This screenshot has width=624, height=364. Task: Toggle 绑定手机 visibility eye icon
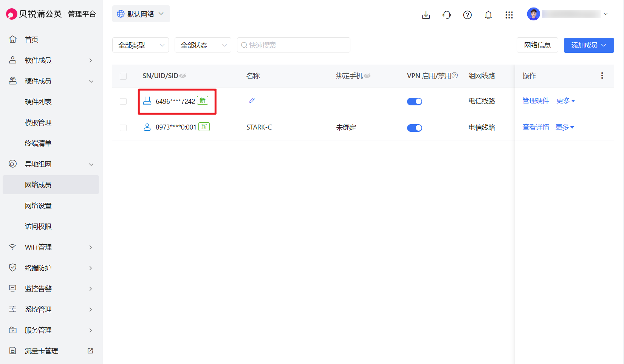coord(367,76)
